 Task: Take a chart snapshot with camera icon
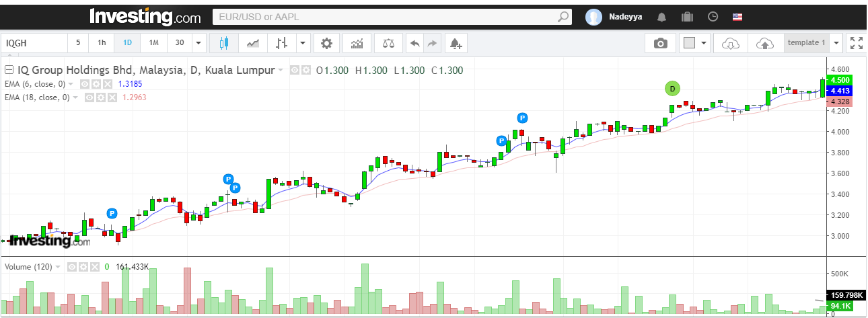pyautogui.click(x=661, y=43)
